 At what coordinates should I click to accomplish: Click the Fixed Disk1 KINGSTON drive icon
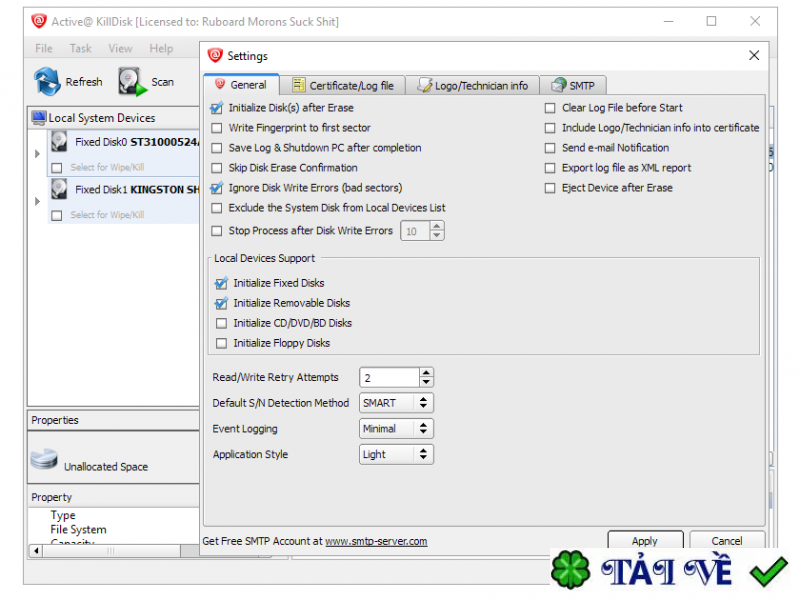tap(60, 189)
